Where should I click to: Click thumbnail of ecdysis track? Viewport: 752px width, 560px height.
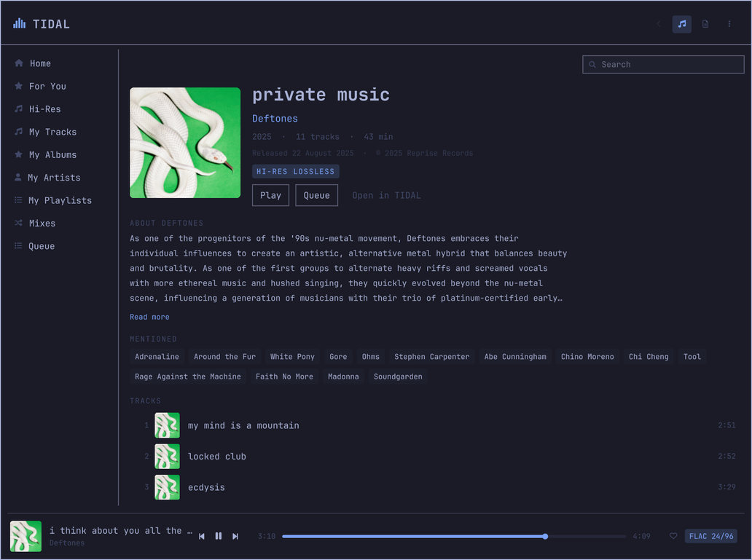pyautogui.click(x=167, y=487)
